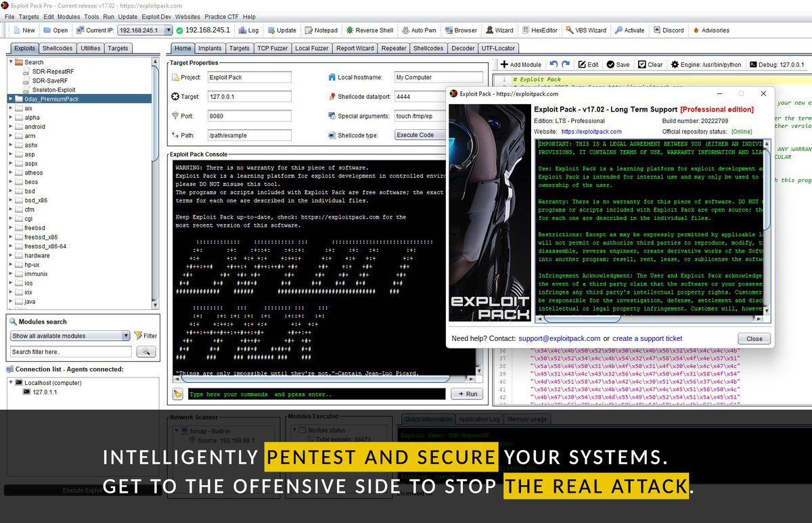812x523 pixels.
Task: Open the Browser tool
Action: click(x=460, y=30)
